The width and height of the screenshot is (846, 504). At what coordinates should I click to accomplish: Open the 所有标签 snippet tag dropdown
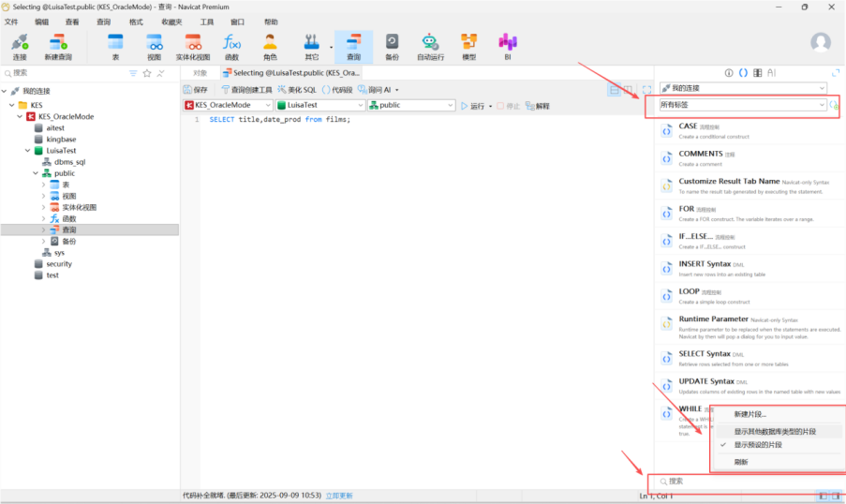click(x=742, y=105)
